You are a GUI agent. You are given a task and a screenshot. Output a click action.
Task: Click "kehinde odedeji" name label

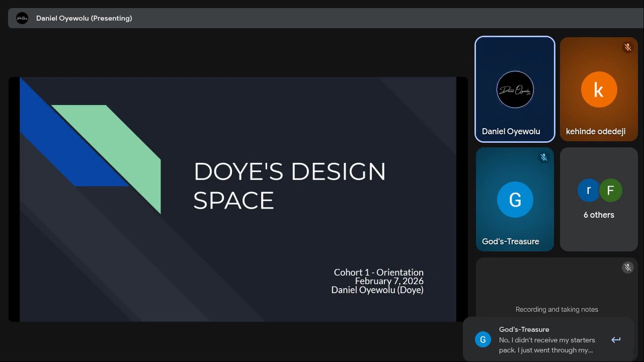(x=596, y=131)
